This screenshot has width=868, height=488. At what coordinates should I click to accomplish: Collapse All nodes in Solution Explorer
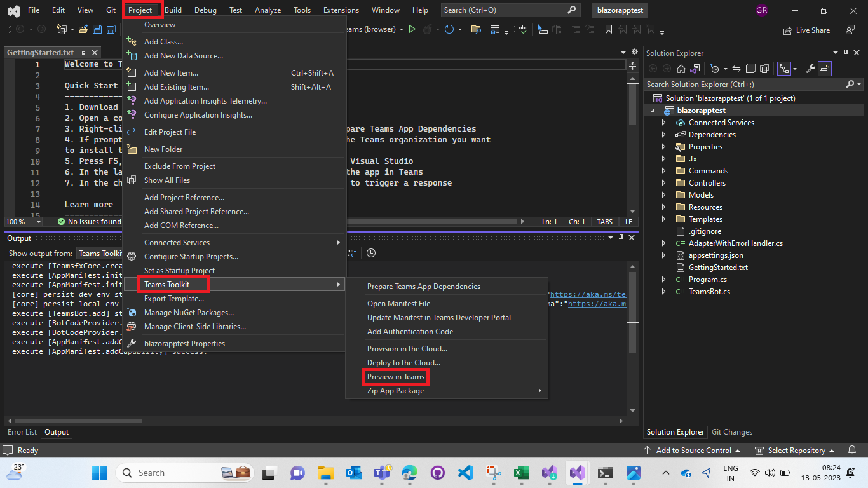pos(750,69)
